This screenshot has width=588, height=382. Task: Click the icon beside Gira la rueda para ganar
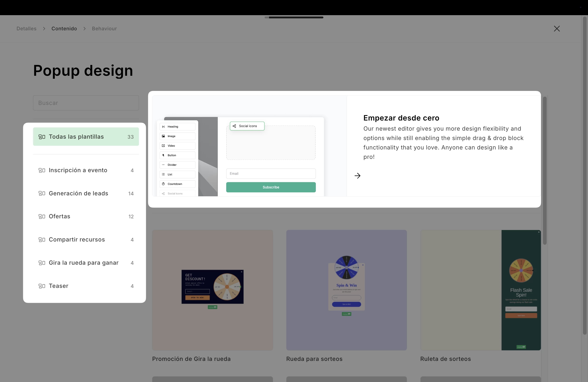tap(42, 263)
